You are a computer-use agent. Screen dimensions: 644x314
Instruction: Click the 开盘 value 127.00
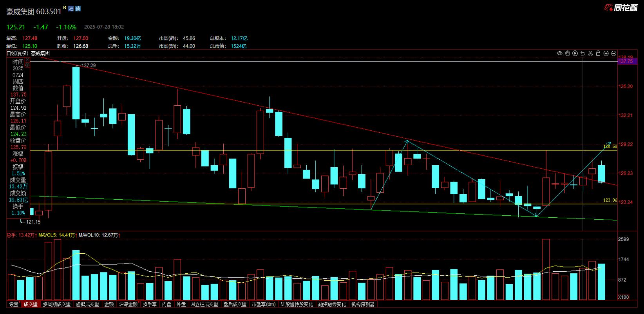[x=81, y=38]
